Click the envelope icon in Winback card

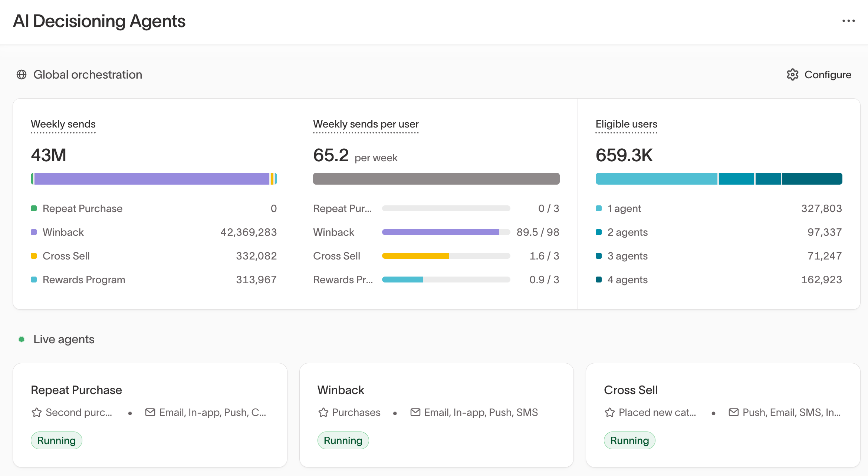(415, 412)
